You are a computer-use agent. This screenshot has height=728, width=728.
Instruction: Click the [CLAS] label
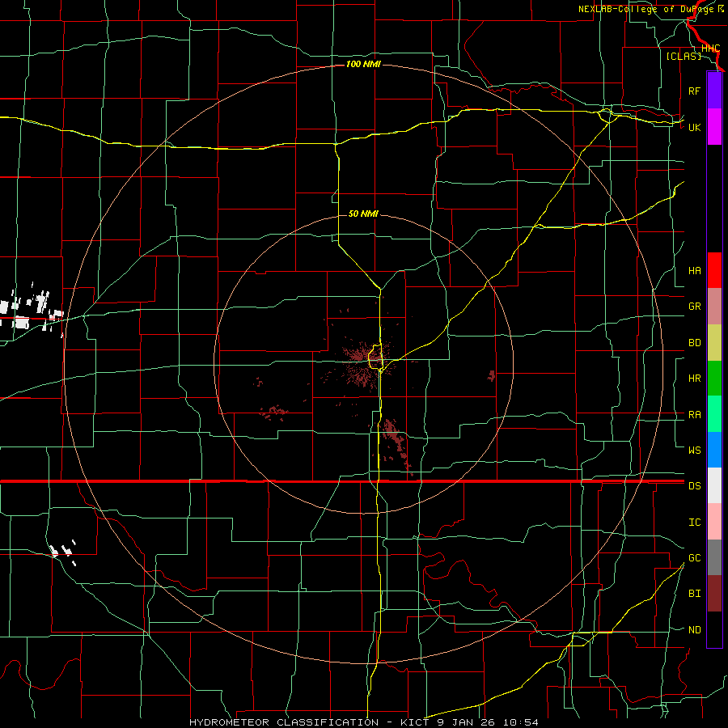tap(684, 56)
